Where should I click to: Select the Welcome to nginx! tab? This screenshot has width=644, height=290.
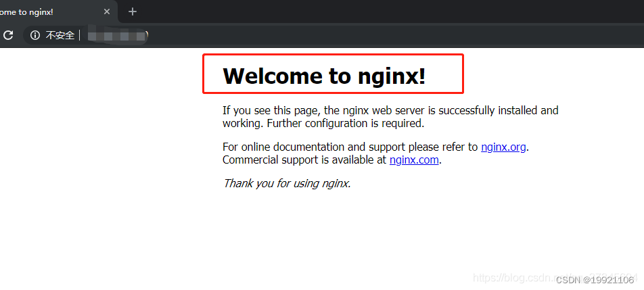coord(57,12)
